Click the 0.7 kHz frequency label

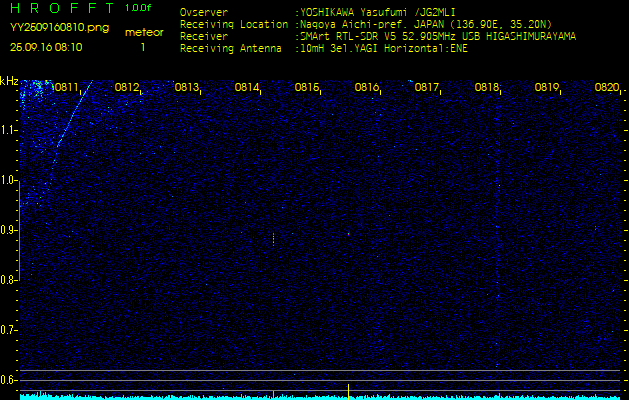click(9, 329)
